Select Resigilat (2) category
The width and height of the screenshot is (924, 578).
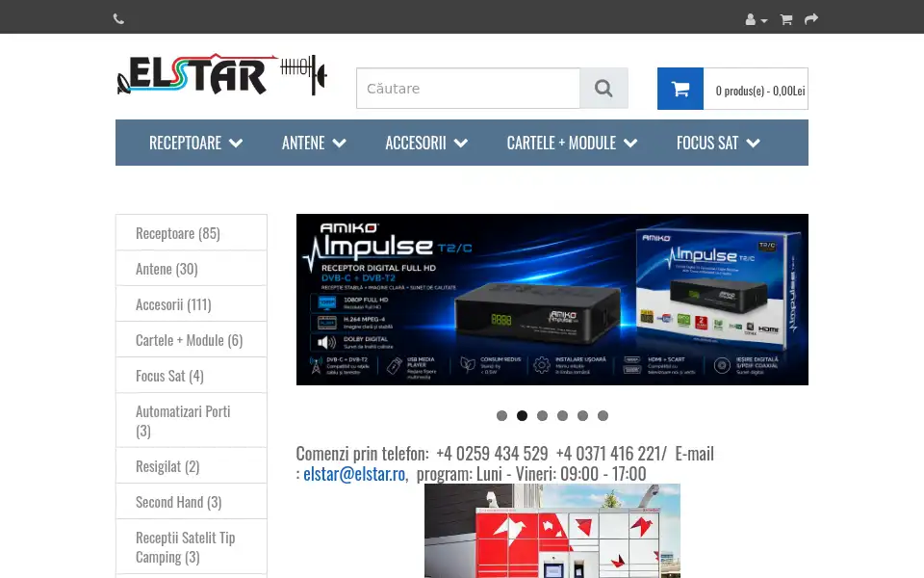point(192,466)
